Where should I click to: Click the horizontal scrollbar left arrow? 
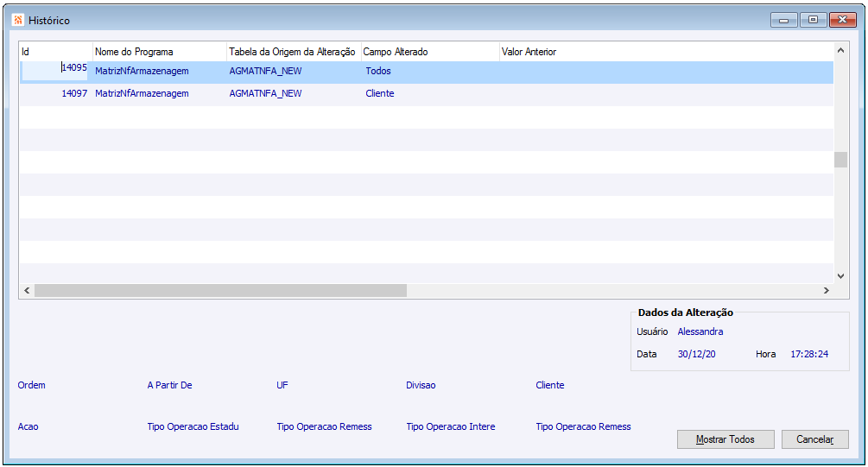pyautogui.click(x=27, y=291)
